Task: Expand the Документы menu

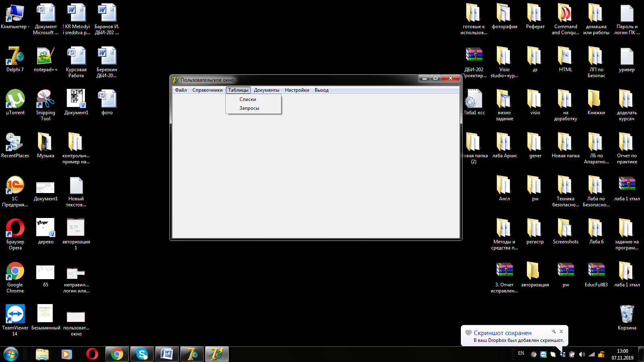Action: (x=266, y=90)
